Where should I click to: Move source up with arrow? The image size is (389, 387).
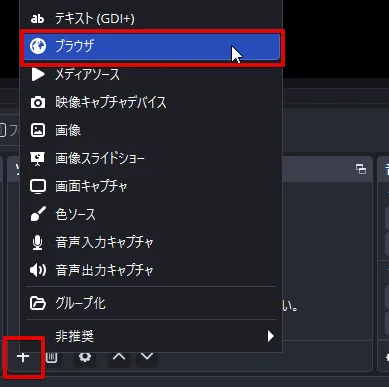coord(119,357)
